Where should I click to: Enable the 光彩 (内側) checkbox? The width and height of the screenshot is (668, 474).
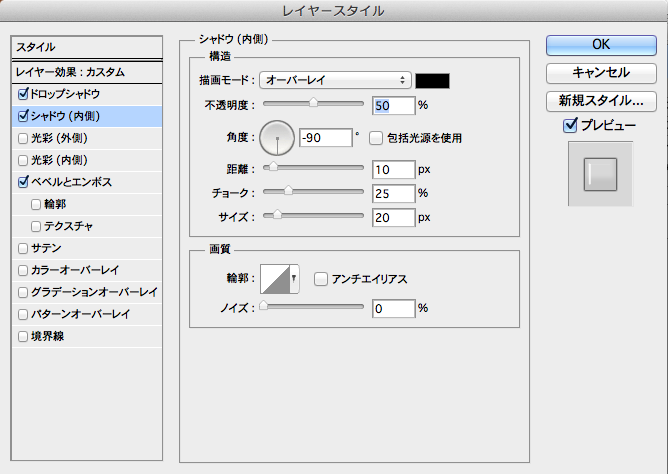(23, 161)
